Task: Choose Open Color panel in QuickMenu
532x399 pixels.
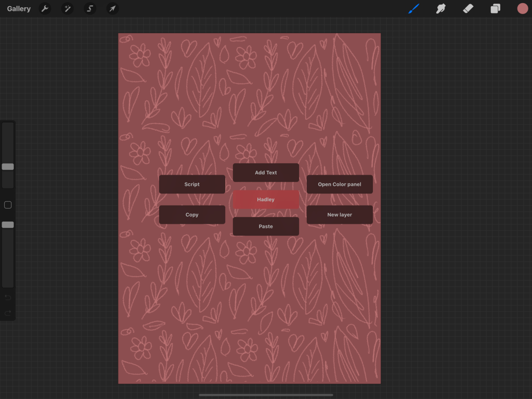Action: pyautogui.click(x=340, y=184)
